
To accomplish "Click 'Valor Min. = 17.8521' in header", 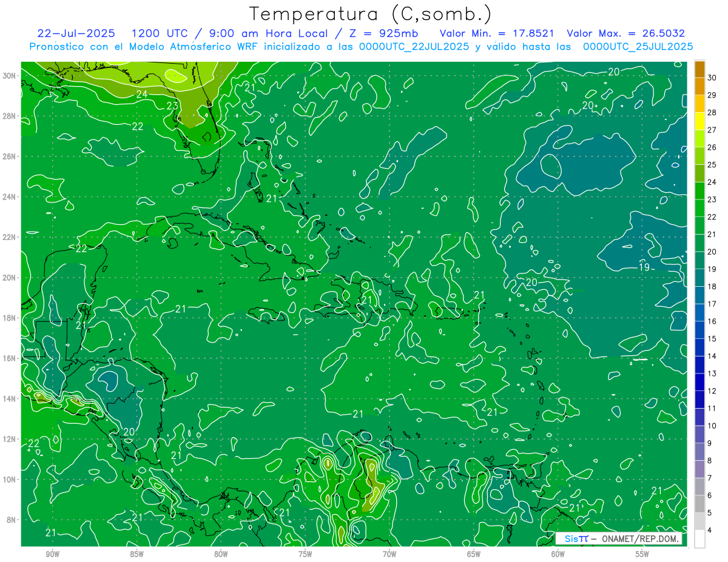I will click(497, 34).
